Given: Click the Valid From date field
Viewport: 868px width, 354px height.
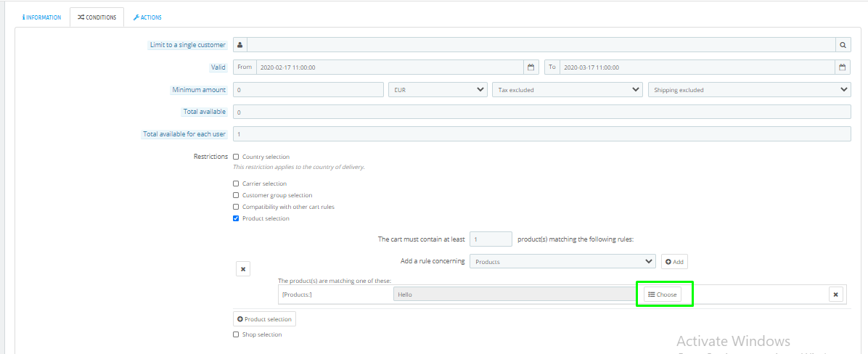Looking at the screenshot, I should (390, 67).
